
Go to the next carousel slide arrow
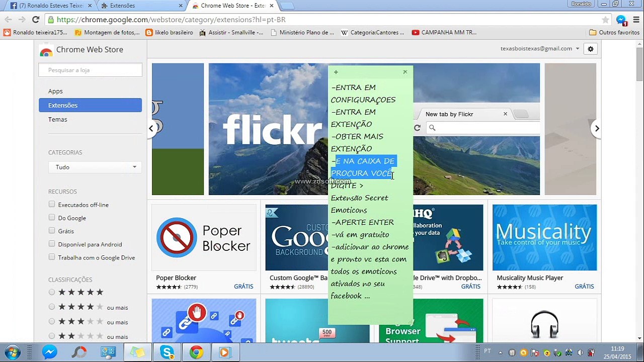point(597,128)
